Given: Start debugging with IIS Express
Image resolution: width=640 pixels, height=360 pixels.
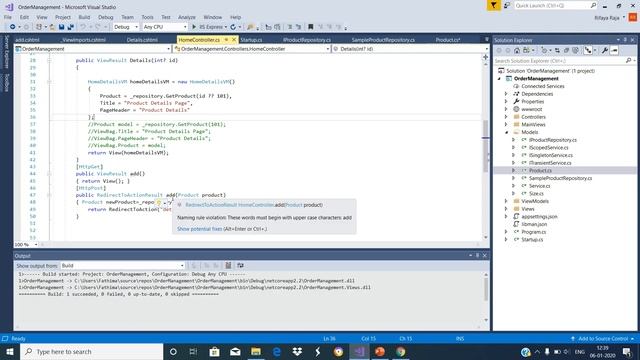Looking at the screenshot, I should [209, 27].
